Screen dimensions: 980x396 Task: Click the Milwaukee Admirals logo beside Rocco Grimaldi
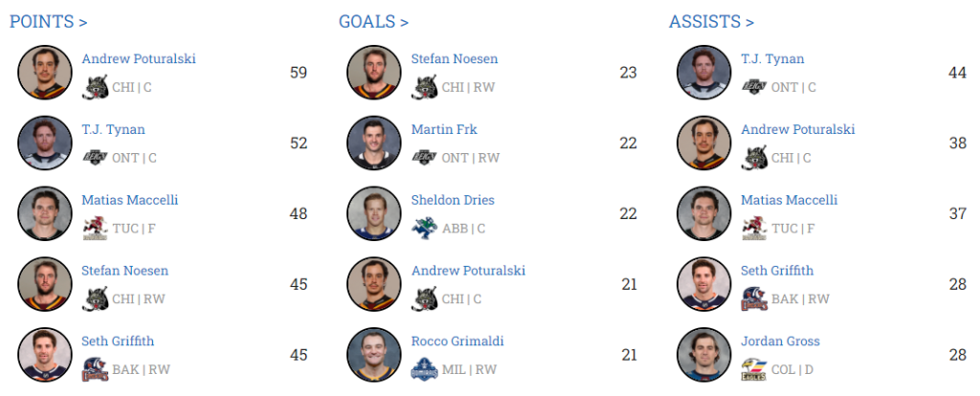pos(424,369)
